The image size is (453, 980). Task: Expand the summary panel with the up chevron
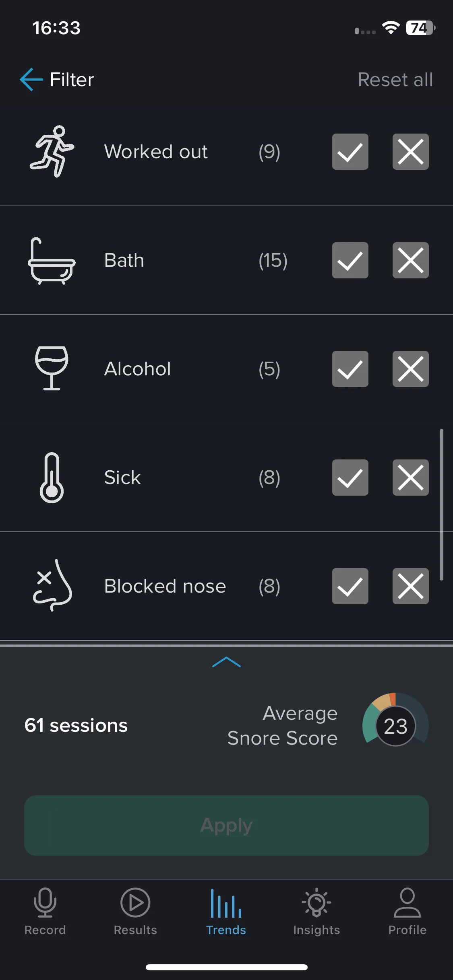226,662
